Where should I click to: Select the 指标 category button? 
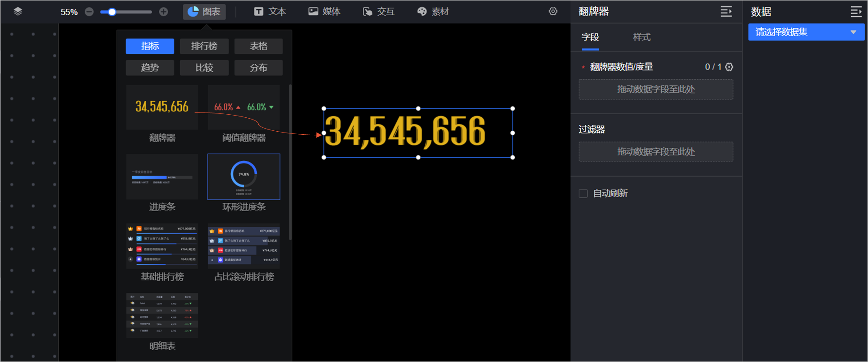click(150, 46)
